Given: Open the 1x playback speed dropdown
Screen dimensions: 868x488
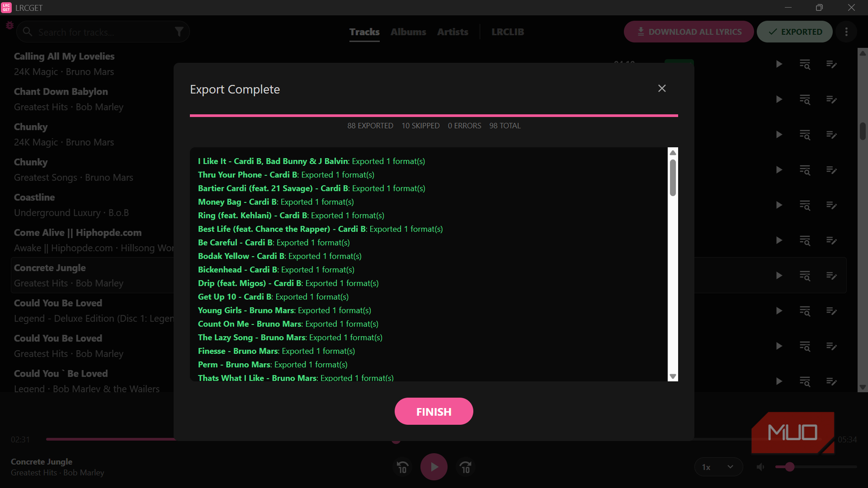Looking at the screenshot, I should pyautogui.click(x=718, y=467).
